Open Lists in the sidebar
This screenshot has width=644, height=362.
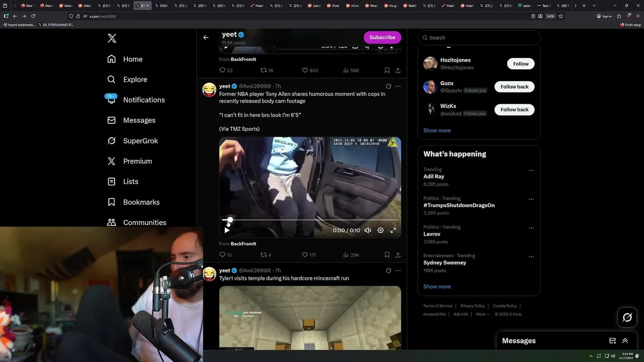click(x=123, y=182)
